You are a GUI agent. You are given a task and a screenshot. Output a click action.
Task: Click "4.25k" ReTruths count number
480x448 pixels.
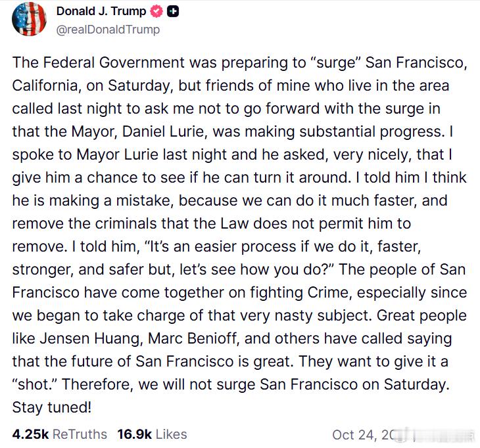pyautogui.click(x=30, y=434)
